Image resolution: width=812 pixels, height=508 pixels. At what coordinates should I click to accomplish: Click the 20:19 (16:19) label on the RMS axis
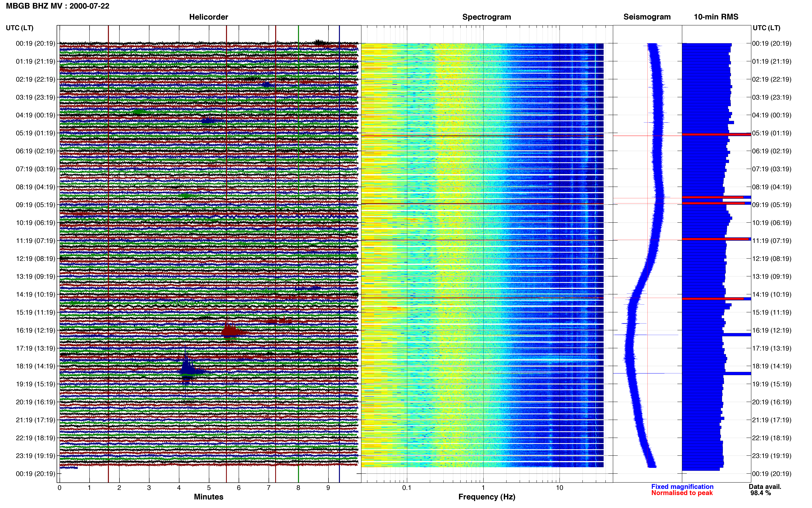pos(772,402)
